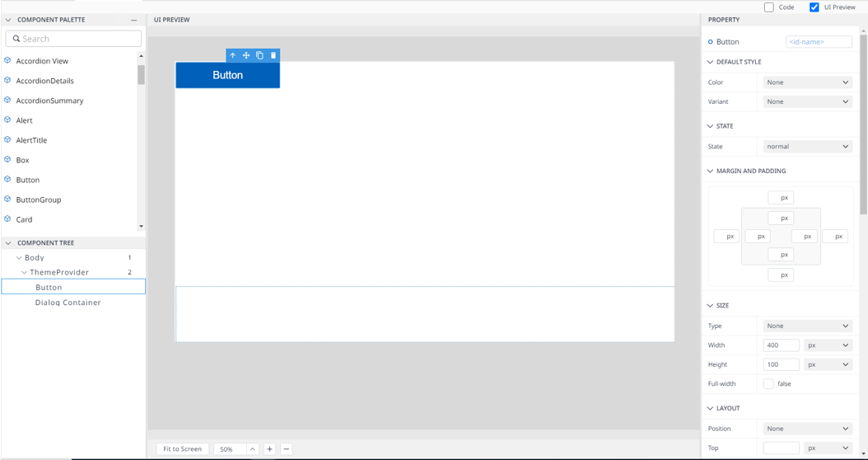This screenshot has width=868, height=460.
Task: Click the Height value field showing 100
Action: (x=781, y=364)
